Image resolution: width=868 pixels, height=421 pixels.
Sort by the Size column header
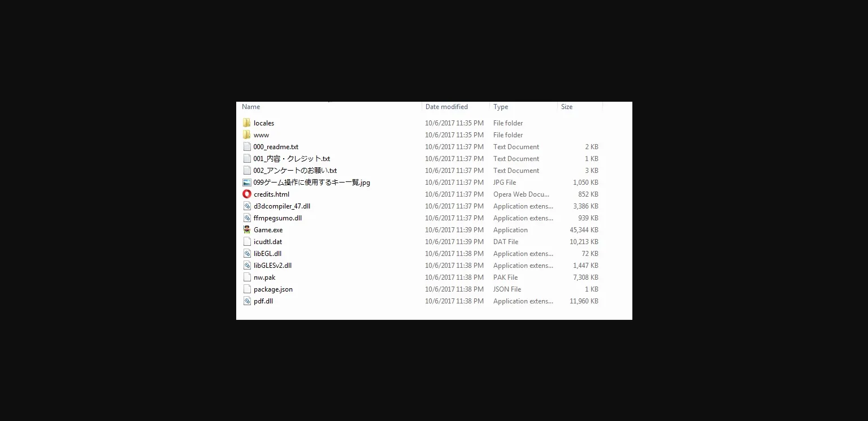click(x=567, y=107)
